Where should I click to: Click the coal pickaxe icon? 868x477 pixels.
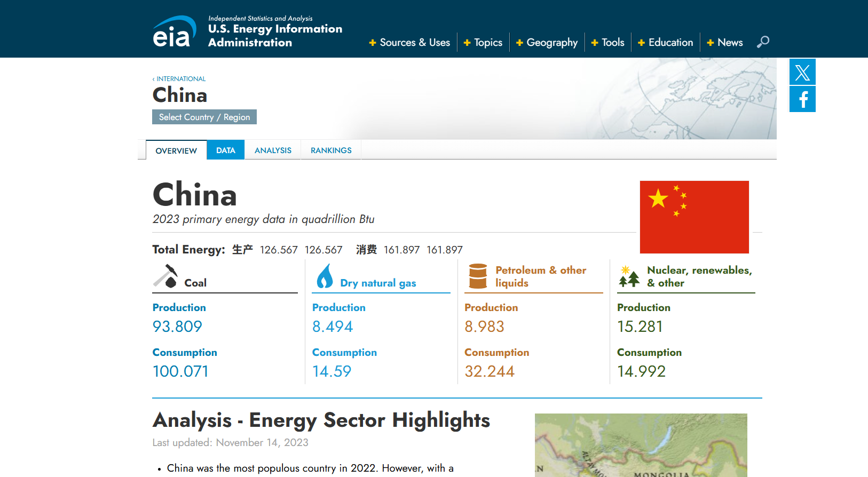pos(165,276)
